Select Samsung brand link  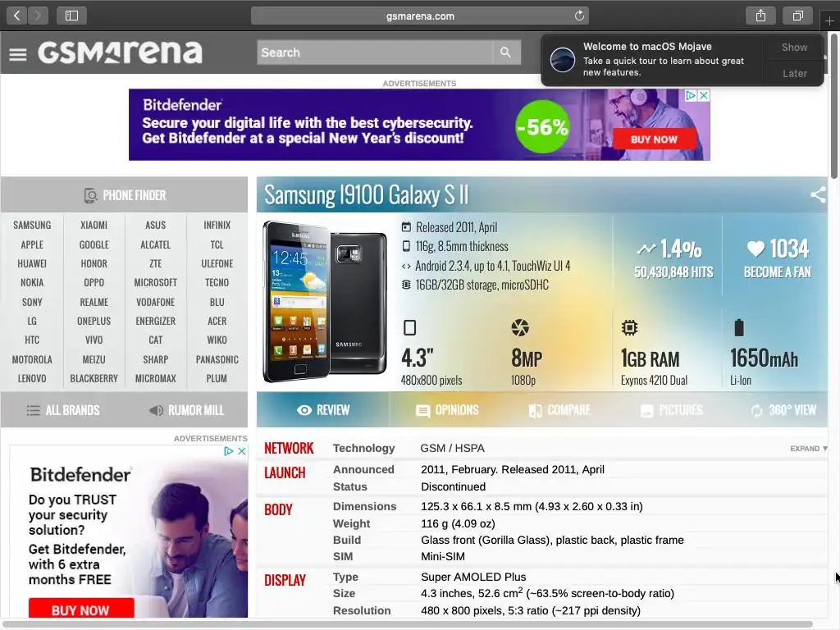[32, 225]
